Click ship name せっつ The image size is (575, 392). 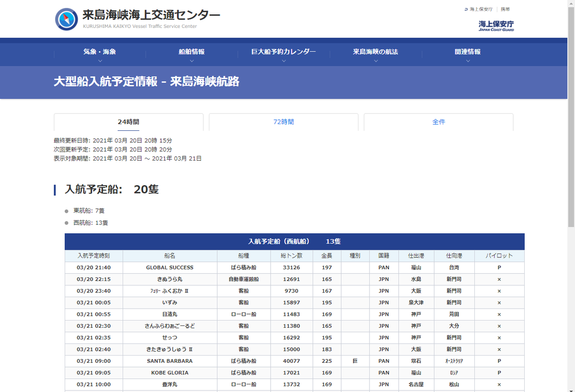(x=170, y=338)
